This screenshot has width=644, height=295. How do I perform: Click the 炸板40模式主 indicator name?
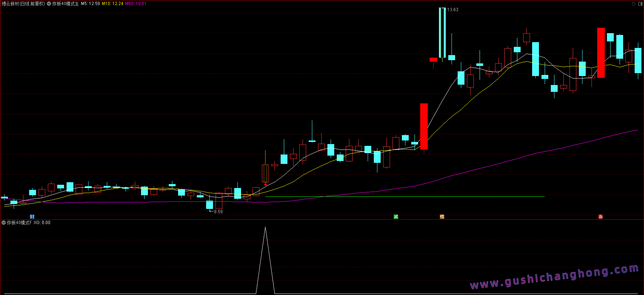[65, 4]
